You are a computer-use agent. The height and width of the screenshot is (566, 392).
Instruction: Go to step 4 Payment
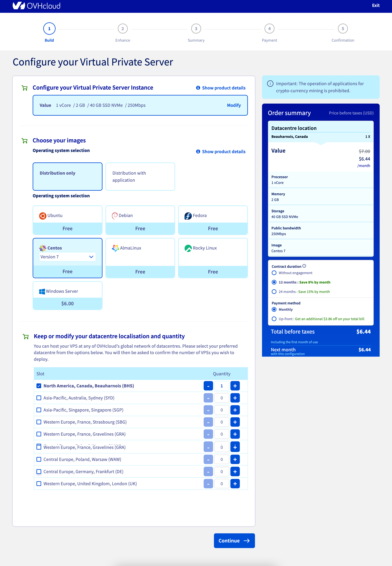tap(269, 29)
